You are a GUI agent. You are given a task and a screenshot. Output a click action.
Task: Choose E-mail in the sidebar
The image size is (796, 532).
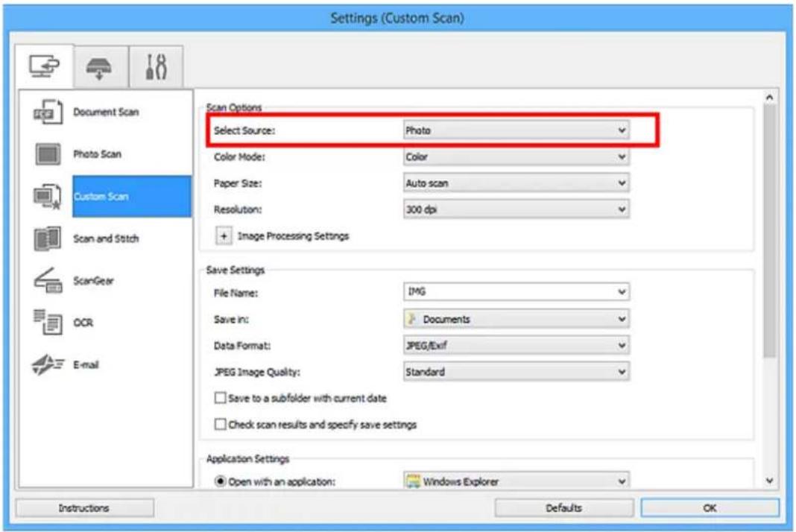coord(86,365)
